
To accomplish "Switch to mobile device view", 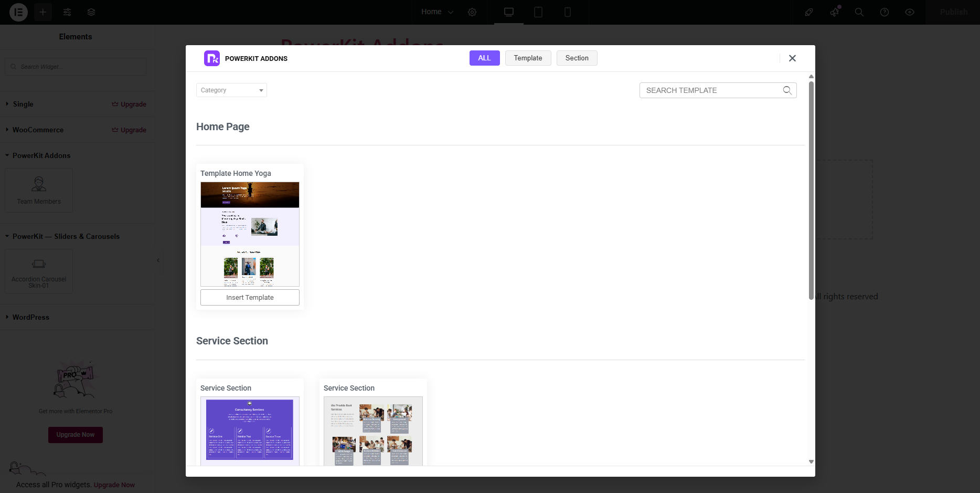I will pos(568,12).
